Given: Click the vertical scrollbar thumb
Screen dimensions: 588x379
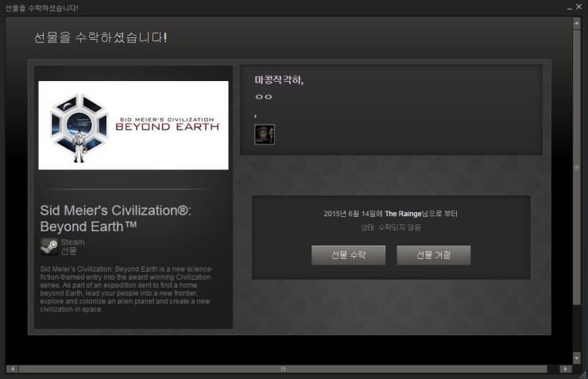Looking at the screenshot, I should 576,167.
